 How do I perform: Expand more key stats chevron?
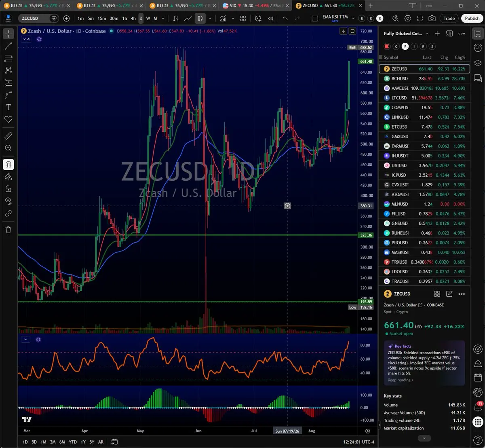coord(424,438)
